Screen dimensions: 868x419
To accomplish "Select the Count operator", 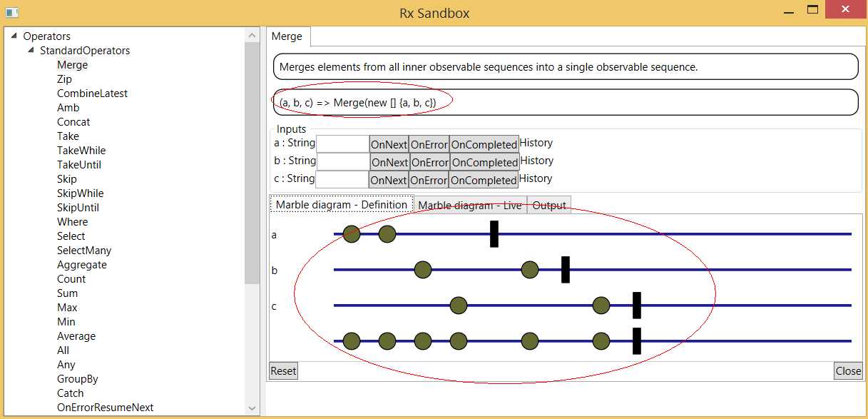I will pyautogui.click(x=71, y=279).
